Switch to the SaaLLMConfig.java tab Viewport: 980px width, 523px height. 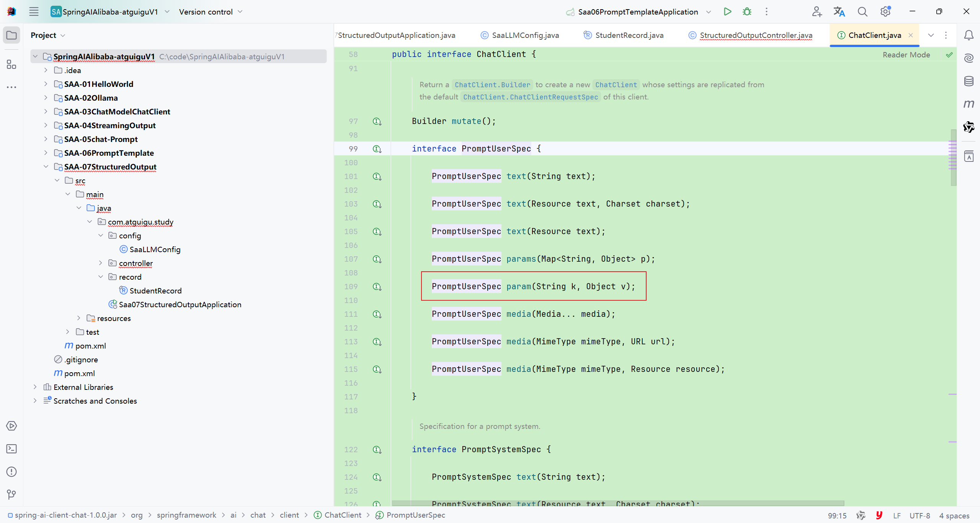point(525,35)
